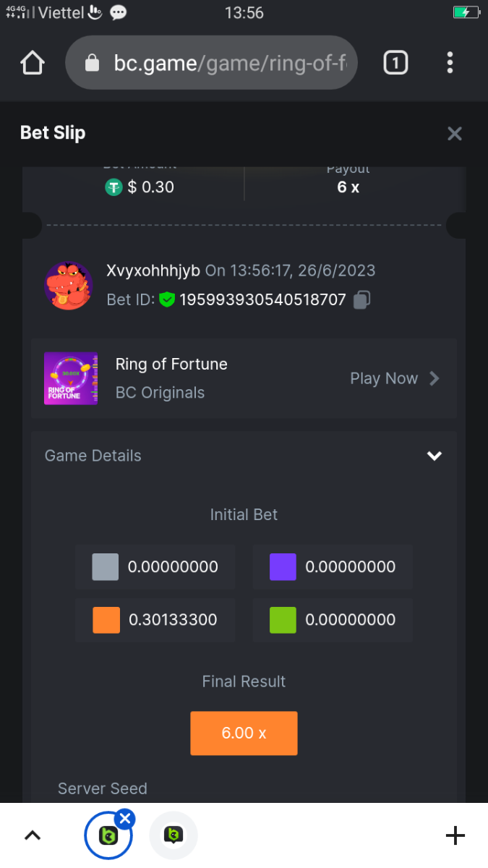The width and height of the screenshot is (488, 868).
Task: Copy the Bet ID with the copy icon
Action: [362, 299]
